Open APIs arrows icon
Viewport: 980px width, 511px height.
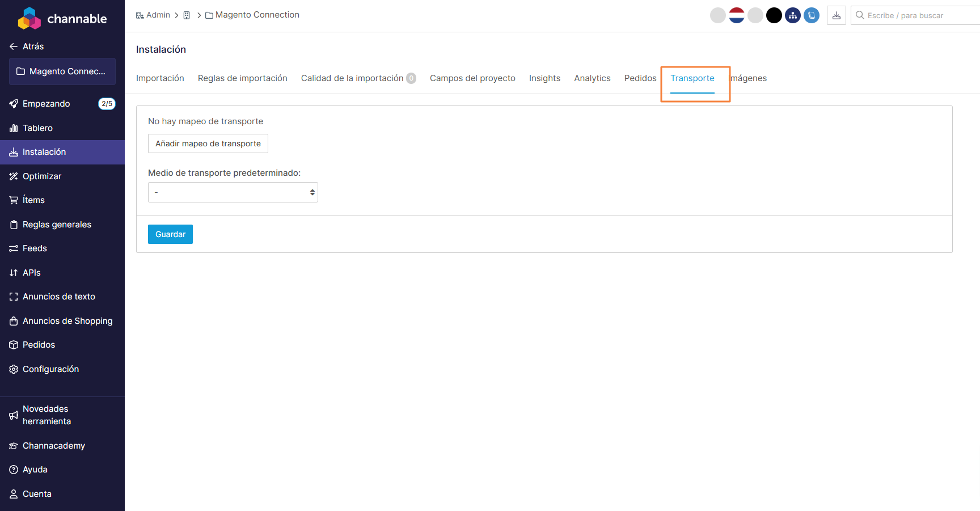click(14, 273)
